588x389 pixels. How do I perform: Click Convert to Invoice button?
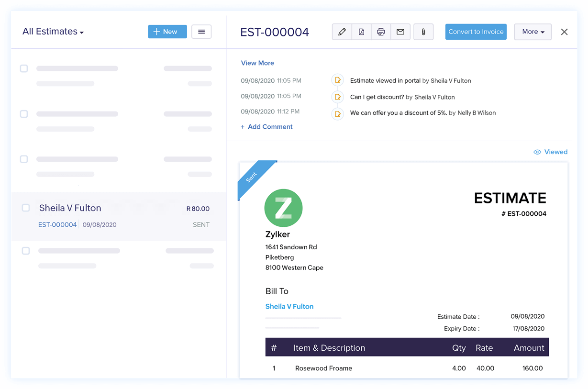[x=476, y=32]
